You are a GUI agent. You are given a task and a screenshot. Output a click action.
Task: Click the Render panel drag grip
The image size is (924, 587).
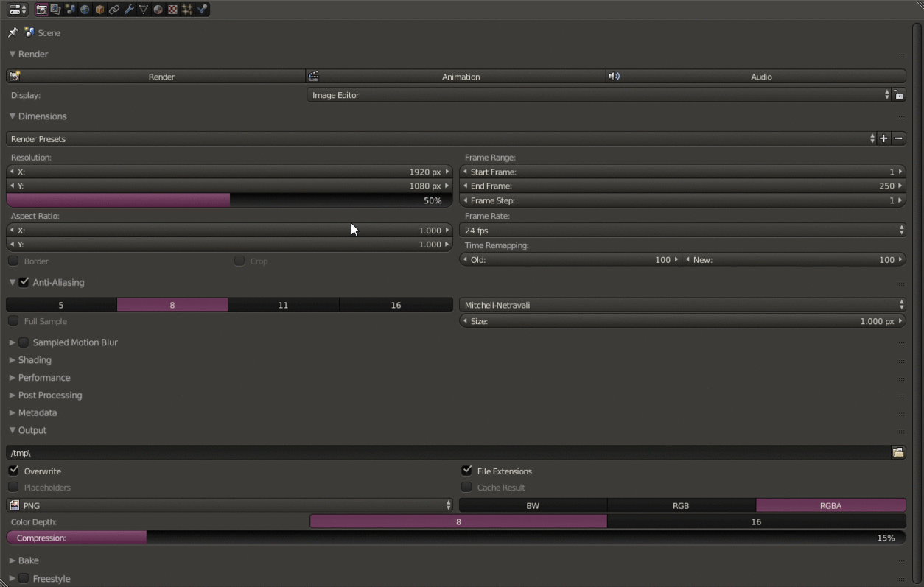tap(900, 55)
